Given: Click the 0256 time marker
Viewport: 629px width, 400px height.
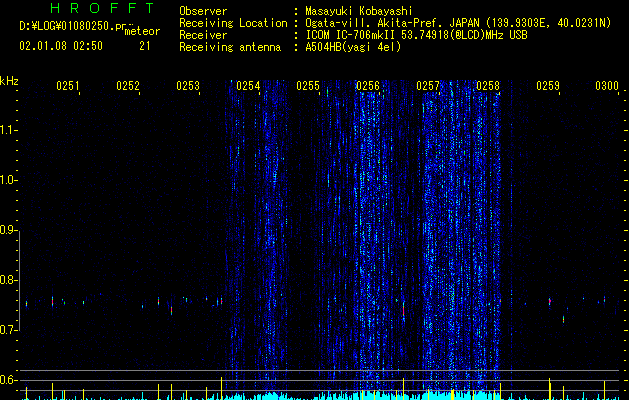Looking at the screenshot, I should (x=368, y=85).
